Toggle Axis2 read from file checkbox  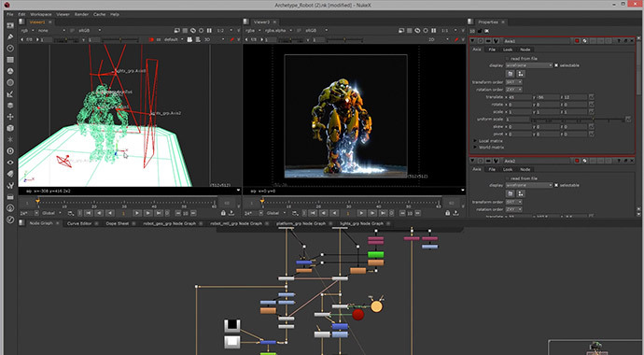click(508, 178)
